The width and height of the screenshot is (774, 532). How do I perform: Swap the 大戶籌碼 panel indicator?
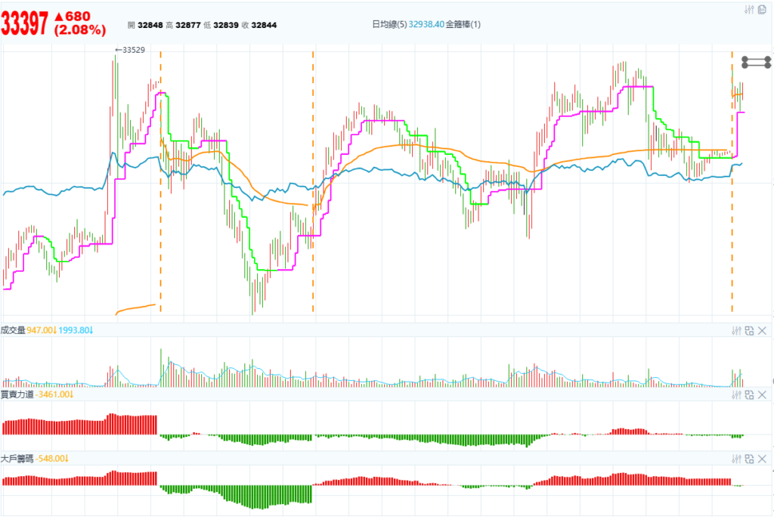tap(749, 459)
